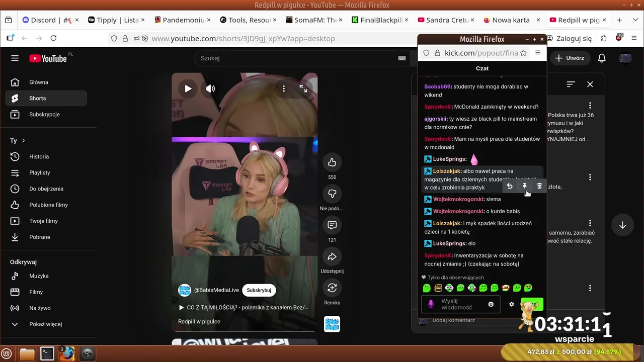
Task: Switch to the Discord browser tab
Action: pyautogui.click(x=50, y=20)
